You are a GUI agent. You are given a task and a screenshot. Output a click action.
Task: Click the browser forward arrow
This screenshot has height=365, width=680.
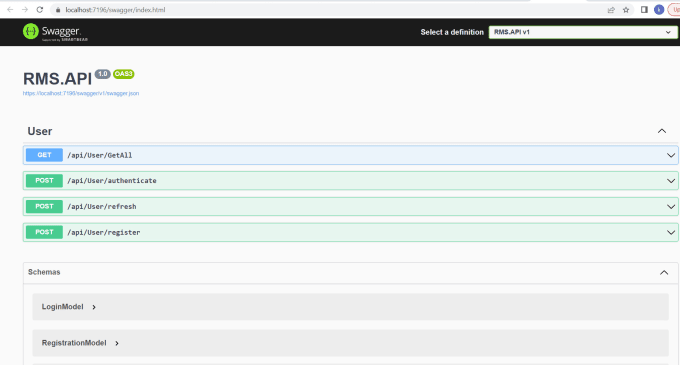25,10
